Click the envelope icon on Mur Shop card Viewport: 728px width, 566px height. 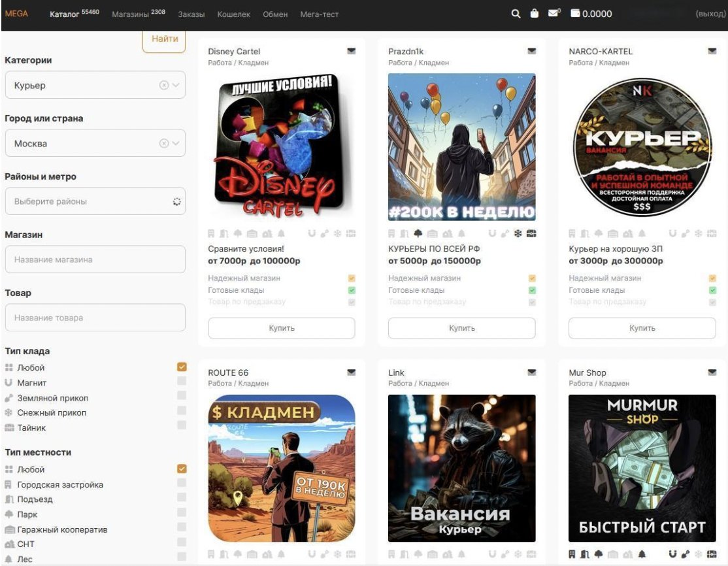click(x=712, y=373)
